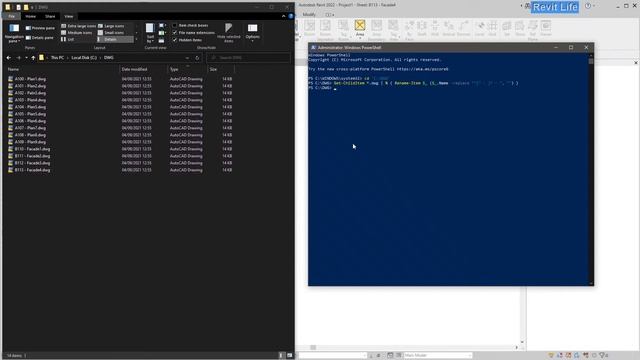Open File Explorer help icon
The image size is (640, 360).
[x=291, y=16]
